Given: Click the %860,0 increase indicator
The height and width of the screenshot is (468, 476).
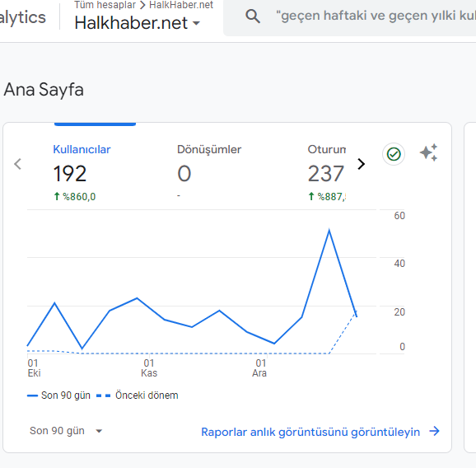Looking at the screenshot, I should tap(75, 196).
